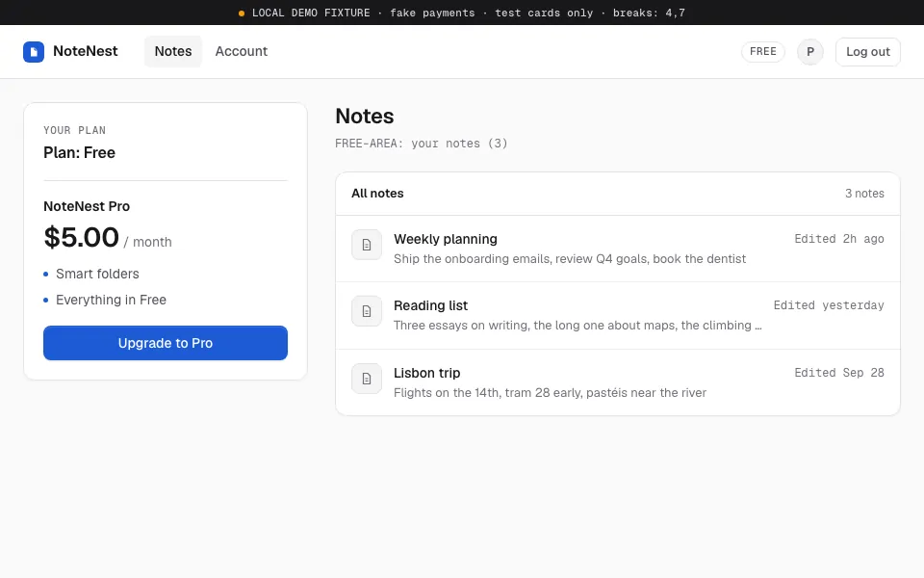Click the '3 notes' count label
Image resolution: width=924 pixels, height=578 pixels.
(x=864, y=194)
